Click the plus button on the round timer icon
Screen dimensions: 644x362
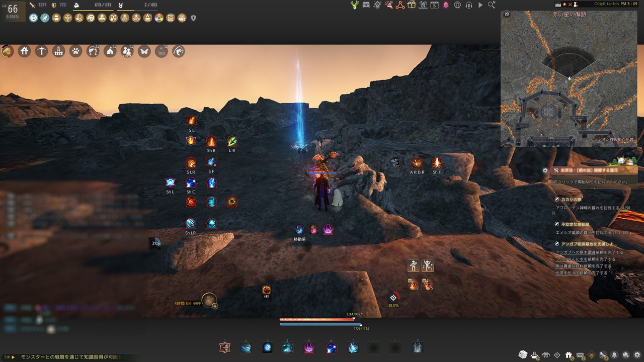click(215, 305)
